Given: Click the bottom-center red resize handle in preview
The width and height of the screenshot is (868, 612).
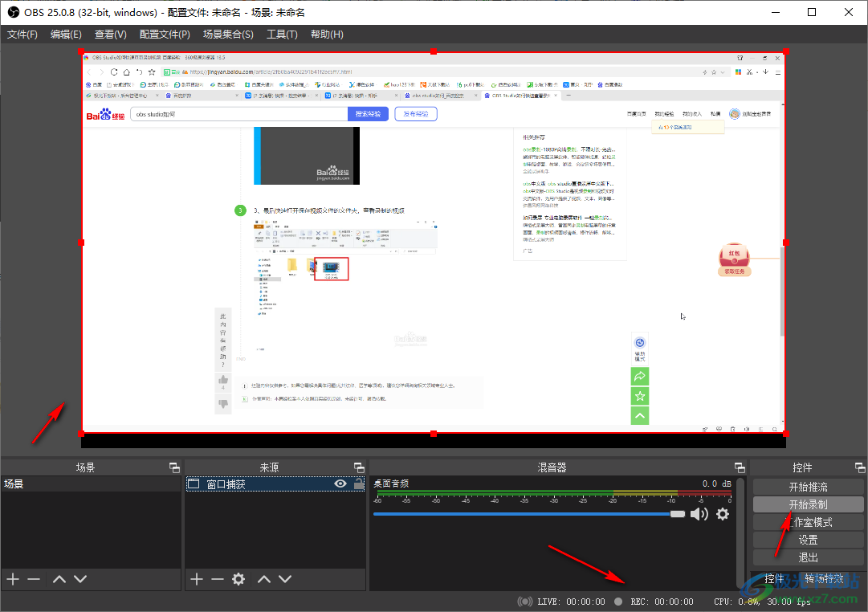Looking at the screenshot, I should (434, 434).
